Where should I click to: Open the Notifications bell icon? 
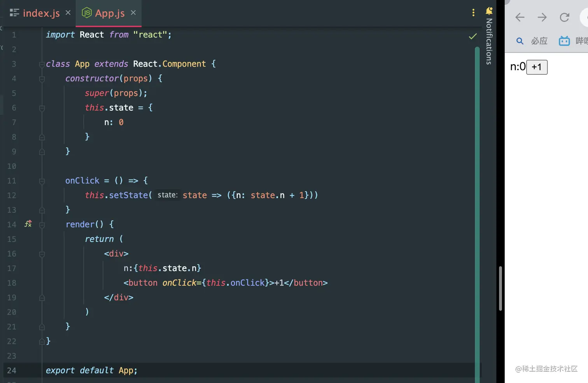489,11
